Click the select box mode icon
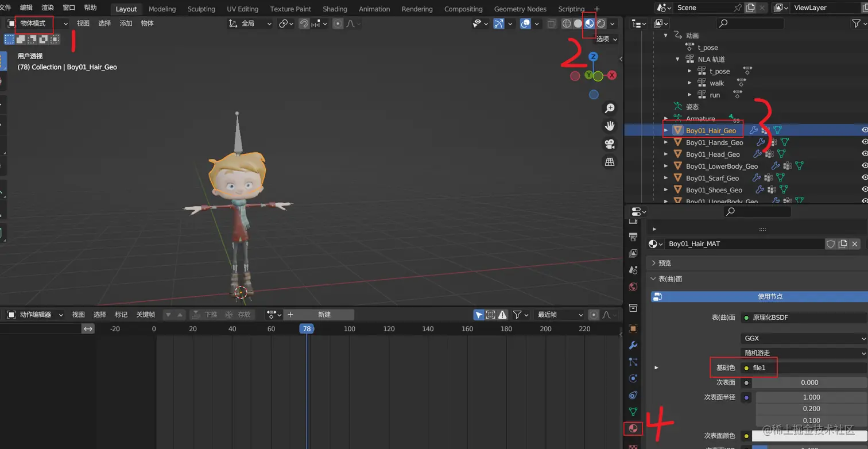This screenshot has width=868, height=449. click(x=9, y=39)
